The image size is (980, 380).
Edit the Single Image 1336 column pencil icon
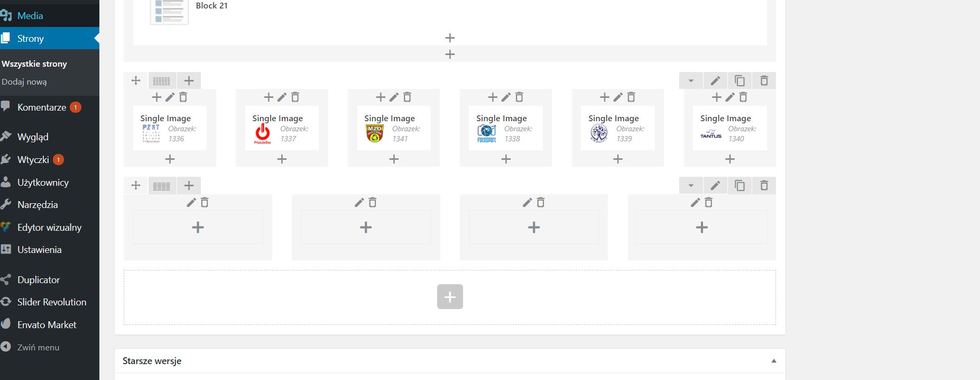pos(170,97)
